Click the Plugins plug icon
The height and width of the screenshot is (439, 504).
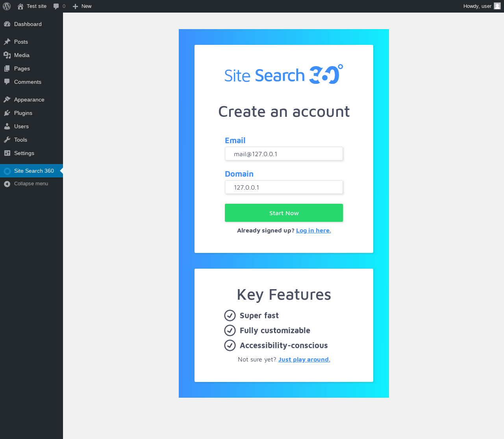click(x=7, y=113)
